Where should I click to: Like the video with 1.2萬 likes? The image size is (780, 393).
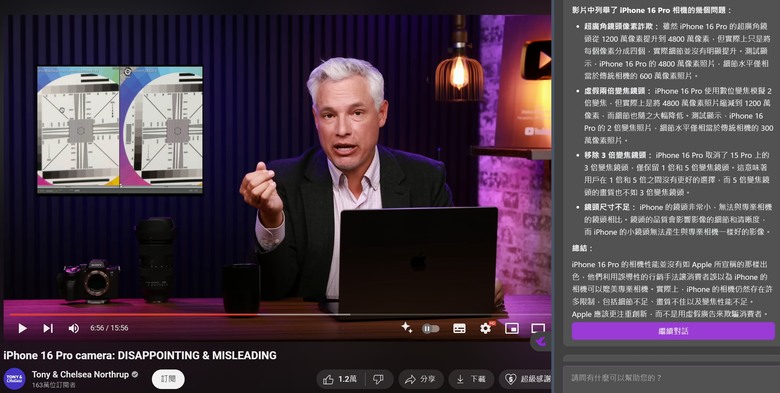(341, 380)
